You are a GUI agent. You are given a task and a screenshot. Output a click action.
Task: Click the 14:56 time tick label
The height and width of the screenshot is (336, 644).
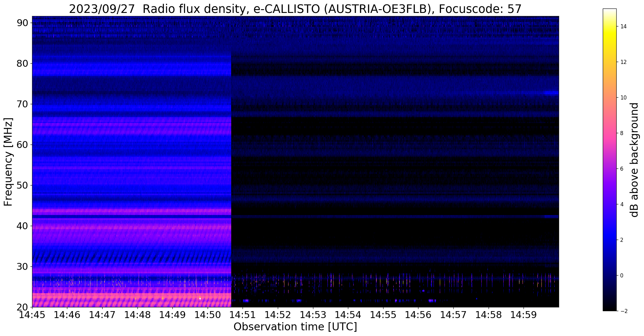click(418, 315)
